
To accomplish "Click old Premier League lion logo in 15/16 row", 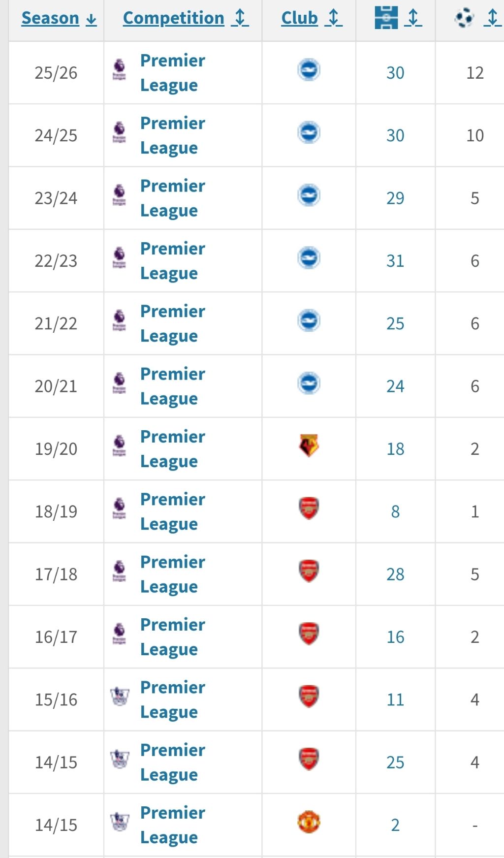I will (x=120, y=697).
